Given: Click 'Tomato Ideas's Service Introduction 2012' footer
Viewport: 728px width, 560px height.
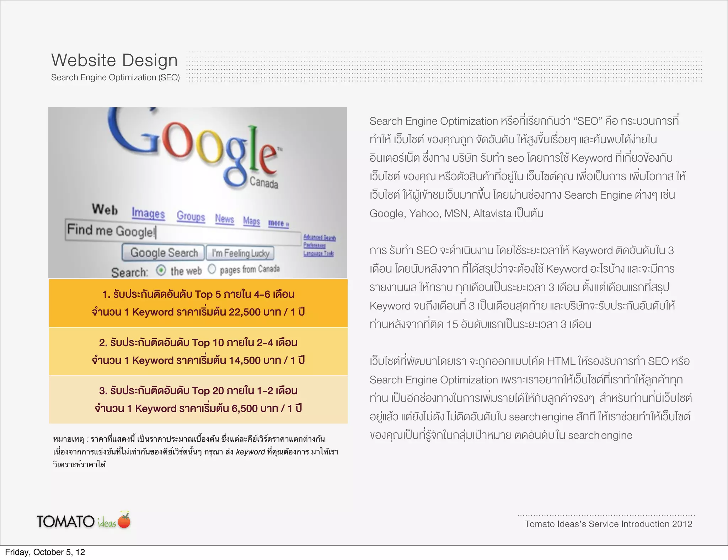Looking at the screenshot, I should (x=608, y=524).
